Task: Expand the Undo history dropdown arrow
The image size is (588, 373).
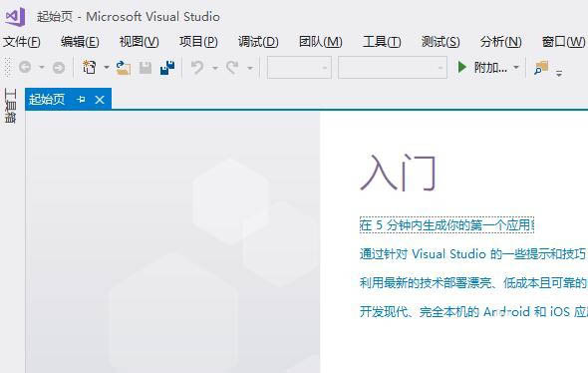Action: [215, 68]
